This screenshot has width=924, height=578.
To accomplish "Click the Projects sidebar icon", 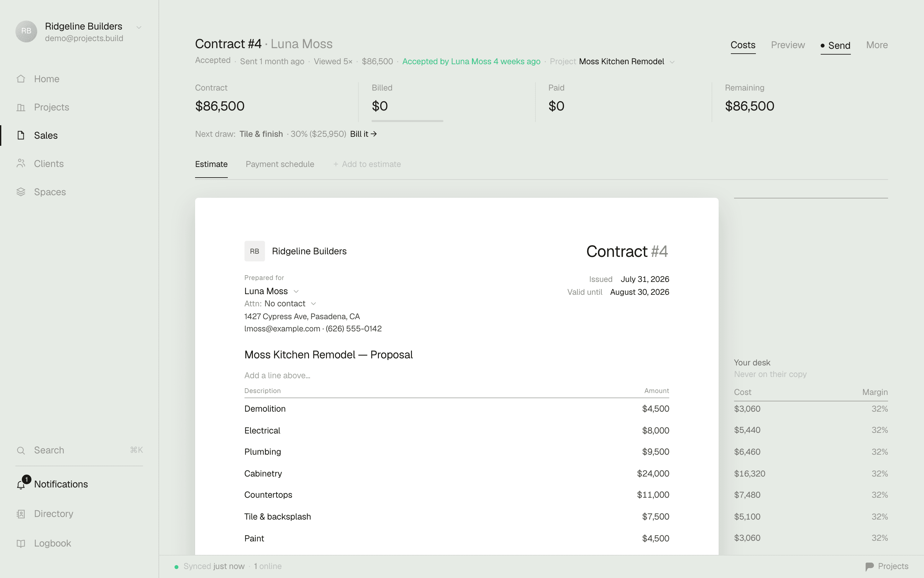I will click(21, 108).
